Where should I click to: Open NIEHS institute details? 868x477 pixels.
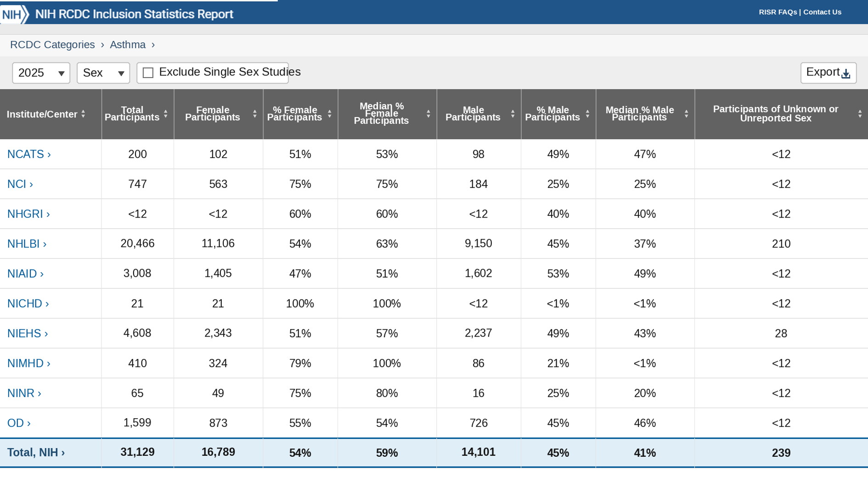pos(28,333)
